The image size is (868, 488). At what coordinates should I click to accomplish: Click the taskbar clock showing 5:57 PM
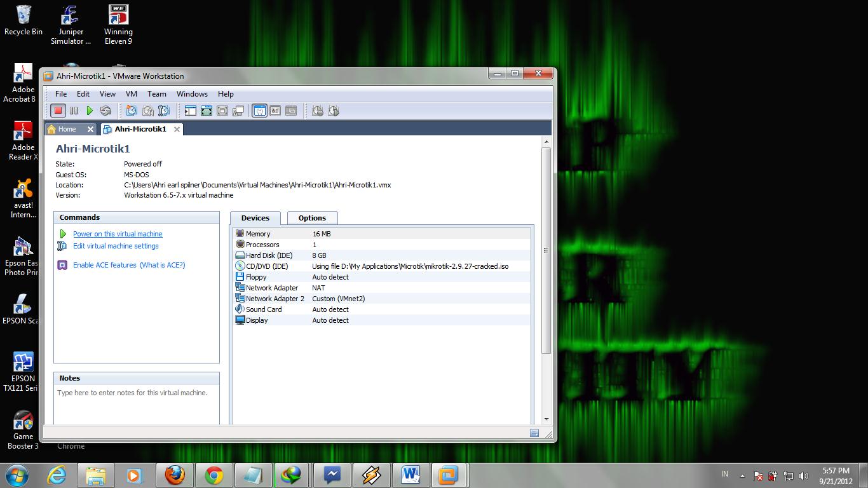pyautogui.click(x=836, y=475)
